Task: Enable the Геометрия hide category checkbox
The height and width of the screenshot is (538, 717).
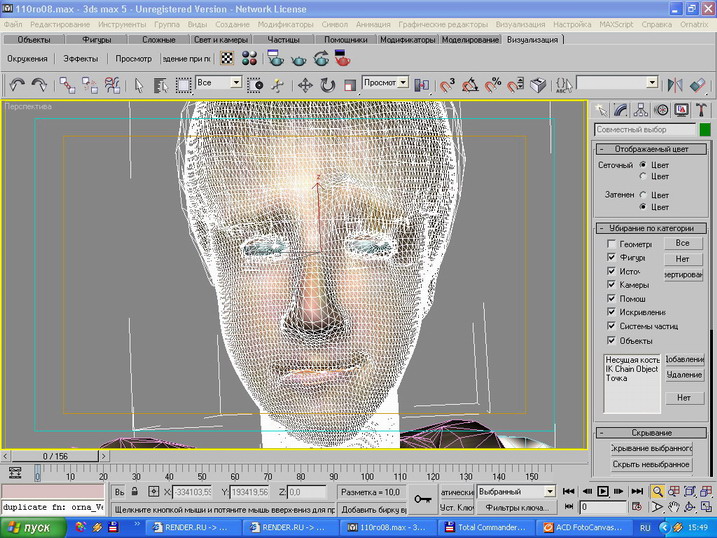Action: (x=612, y=244)
